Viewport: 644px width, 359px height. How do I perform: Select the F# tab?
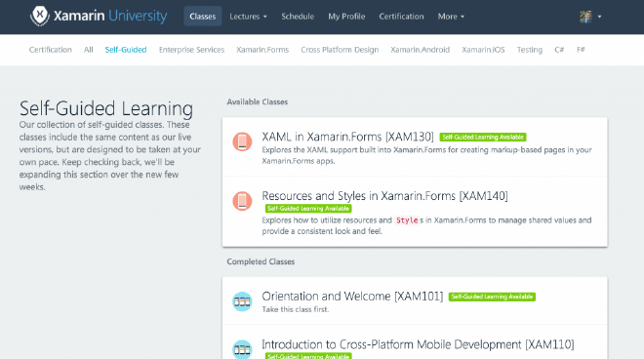(581, 50)
